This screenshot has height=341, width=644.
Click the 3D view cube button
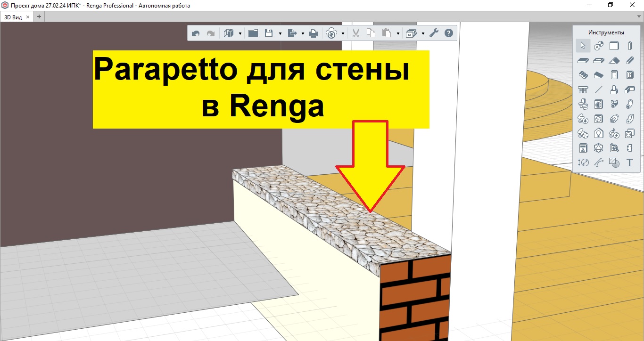point(229,33)
